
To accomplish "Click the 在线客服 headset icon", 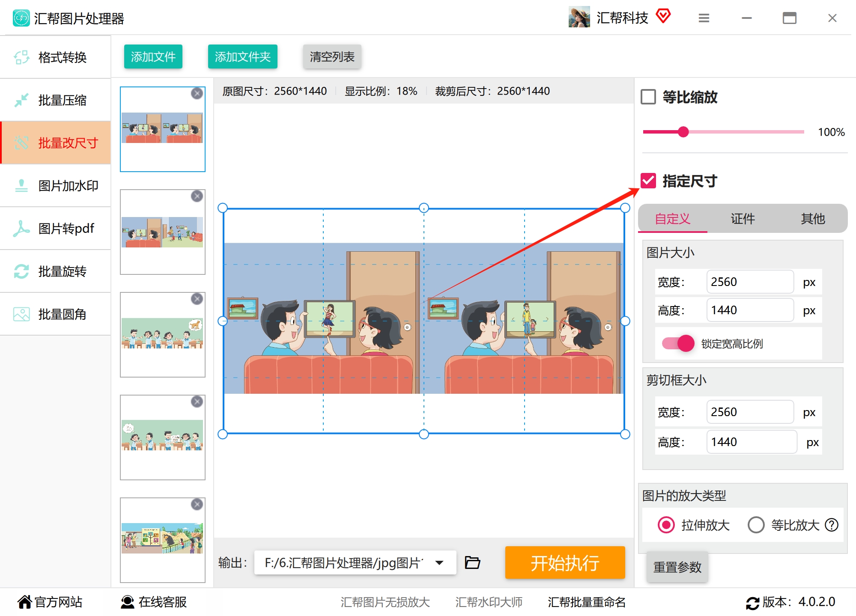I will point(127,602).
